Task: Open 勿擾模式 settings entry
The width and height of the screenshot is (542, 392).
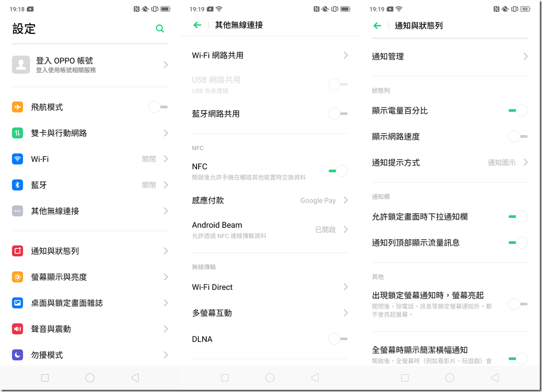Action: point(90,355)
